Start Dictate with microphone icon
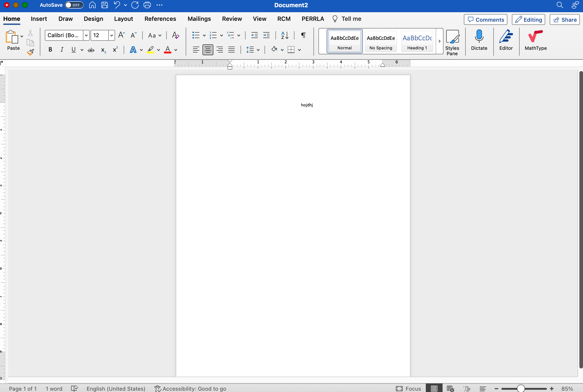The width and height of the screenshot is (583, 392). click(x=479, y=40)
